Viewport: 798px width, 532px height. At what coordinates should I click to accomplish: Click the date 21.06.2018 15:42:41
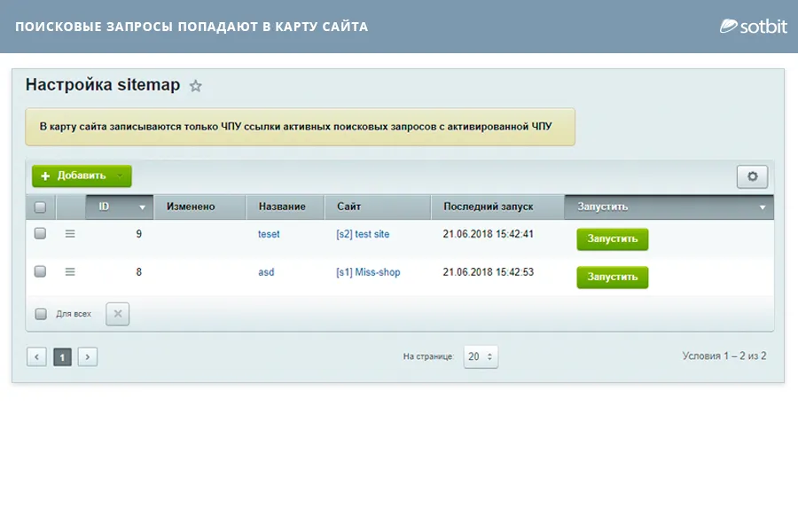(x=488, y=234)
